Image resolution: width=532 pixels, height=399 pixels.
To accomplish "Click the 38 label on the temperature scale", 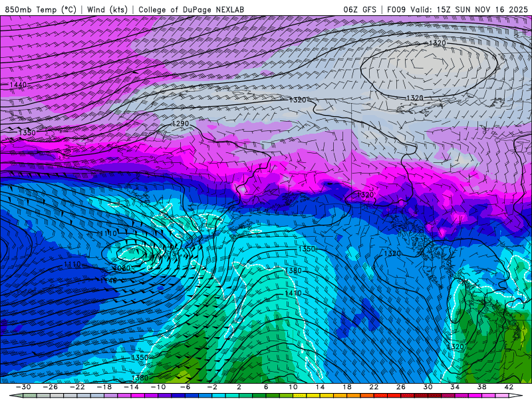I will [x=481, y=387].
